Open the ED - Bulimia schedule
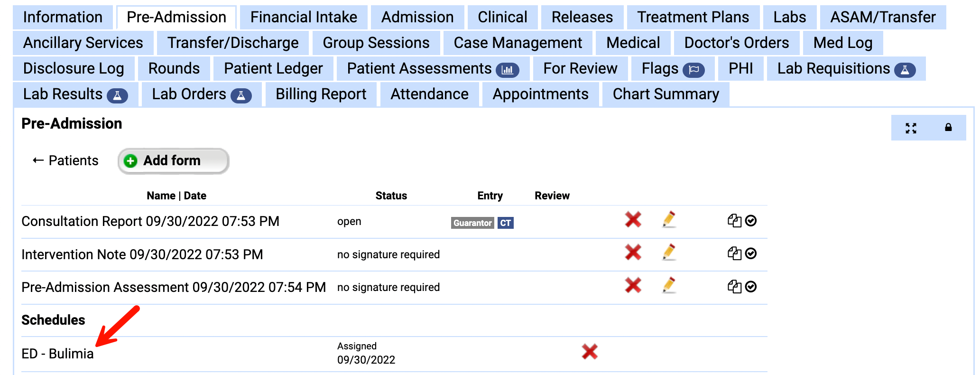The height and width of the screenshot is (375, 980). [x=57, y=354]
